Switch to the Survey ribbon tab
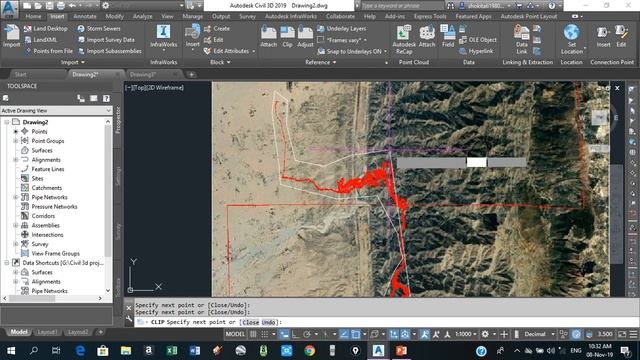 247,16
